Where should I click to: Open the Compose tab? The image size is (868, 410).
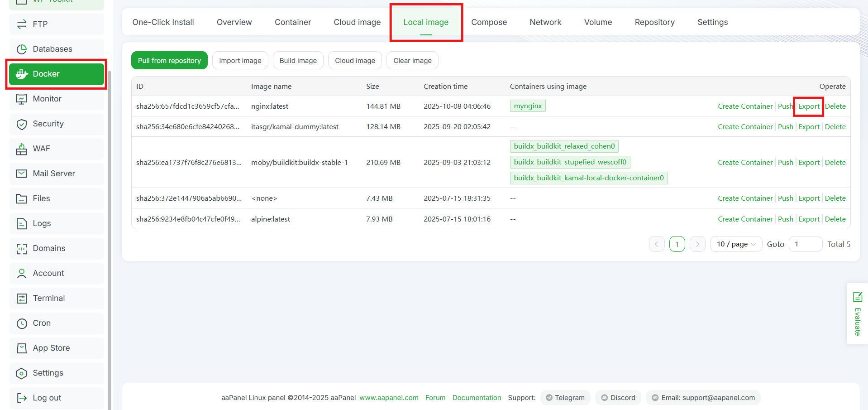pyautogui.click(x=489, y=22)
